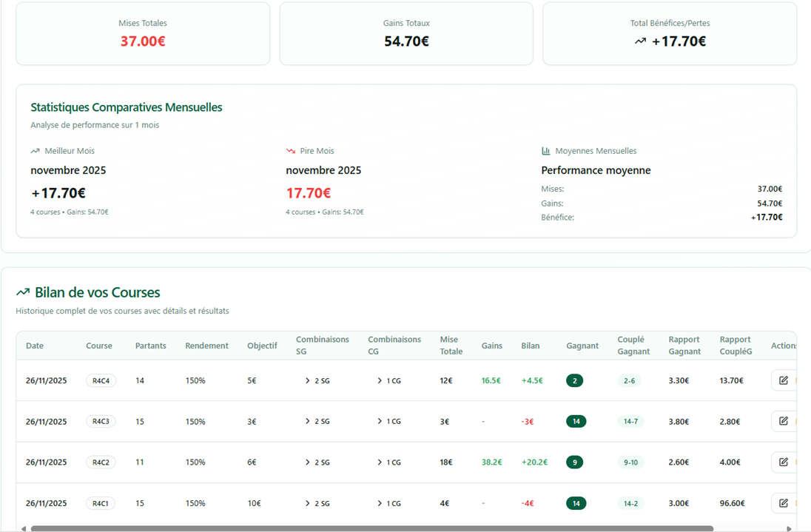Click the edit icon for race R4C4
Viewport: 811px width, 532px height.
click(784, 380)
